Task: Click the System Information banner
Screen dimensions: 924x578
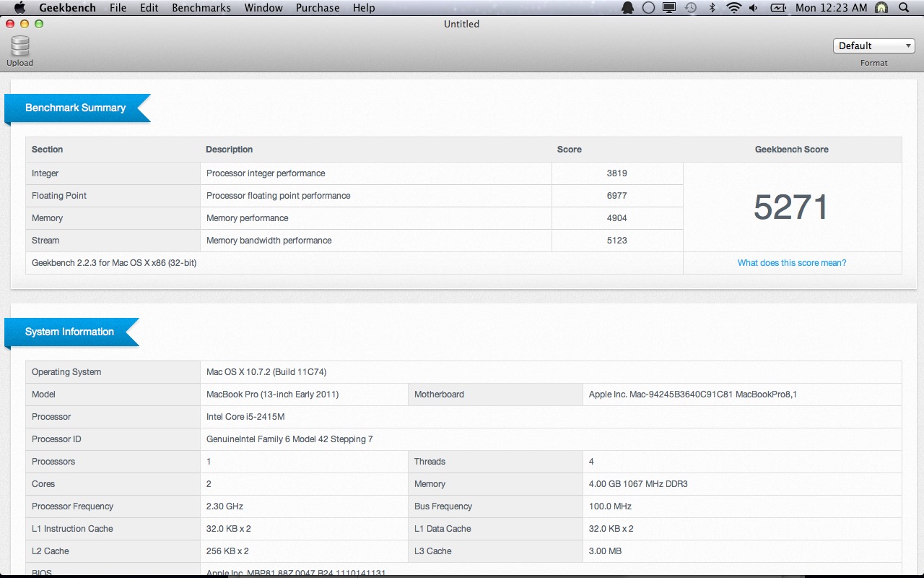Action: (x=71, y=332)
